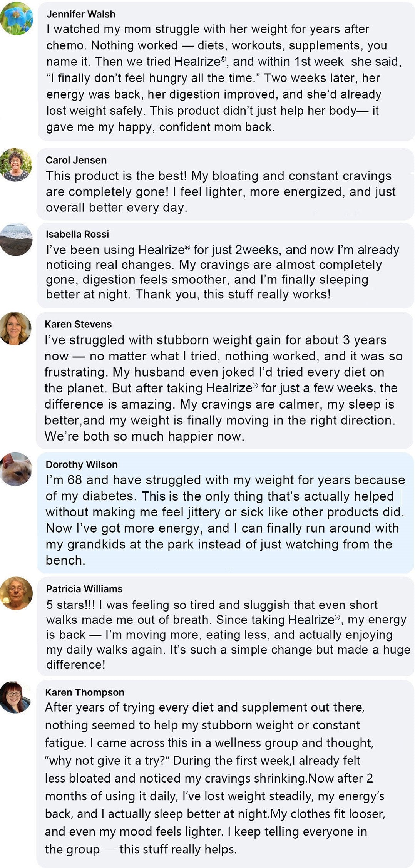Click the Karen Stevens commenter name

(x=78, y=324)
